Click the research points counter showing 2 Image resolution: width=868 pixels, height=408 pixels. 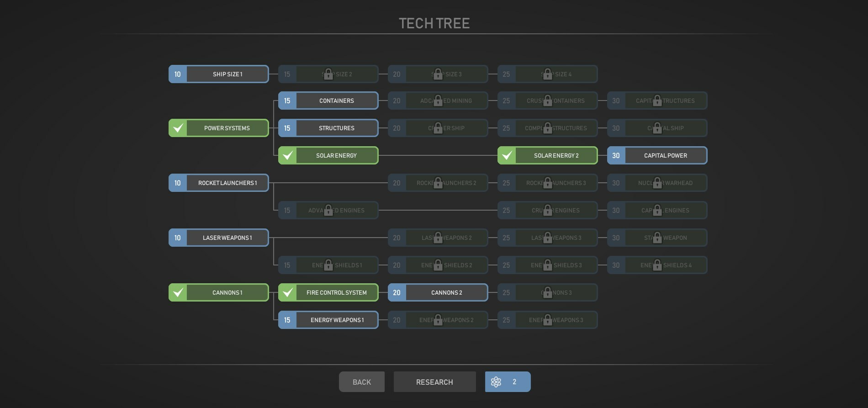coord(514,382)
